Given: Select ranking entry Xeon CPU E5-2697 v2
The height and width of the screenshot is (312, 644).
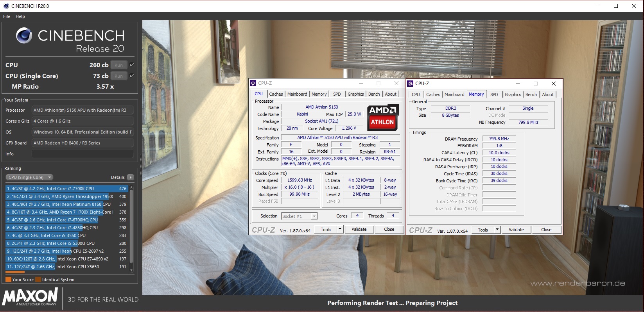Looking at the screenshot, I should (67, 251).
